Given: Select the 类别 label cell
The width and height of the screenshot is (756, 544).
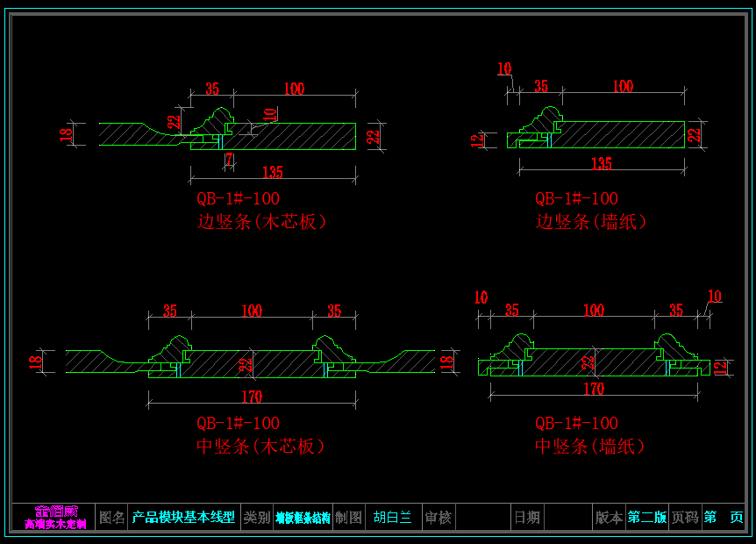Looking at the screenshot, I should point(256,518).
